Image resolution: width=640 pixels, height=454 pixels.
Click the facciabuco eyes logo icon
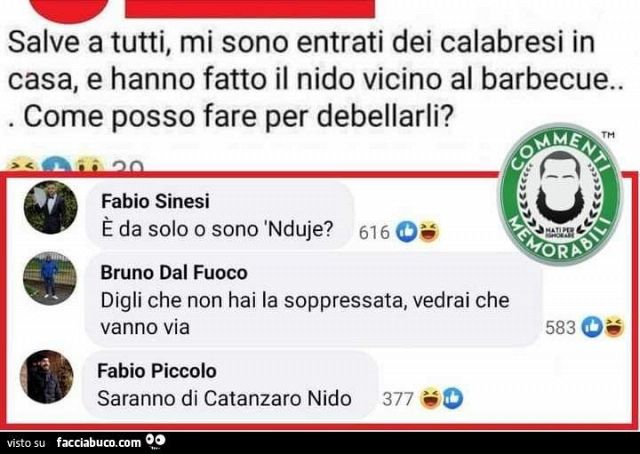(156, 441)
